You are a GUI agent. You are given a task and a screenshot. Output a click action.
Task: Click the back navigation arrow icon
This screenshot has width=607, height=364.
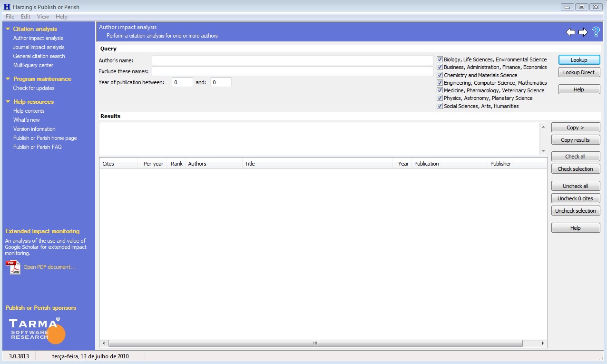click(570, 32)
